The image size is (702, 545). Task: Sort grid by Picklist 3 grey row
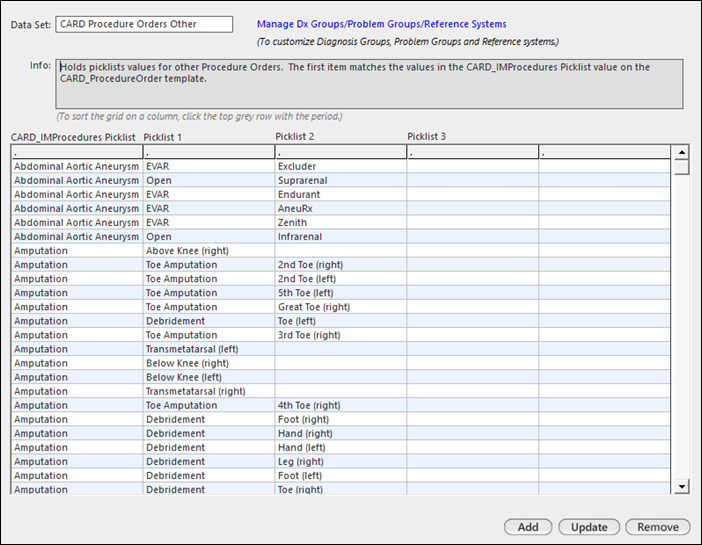coord(473,152)
